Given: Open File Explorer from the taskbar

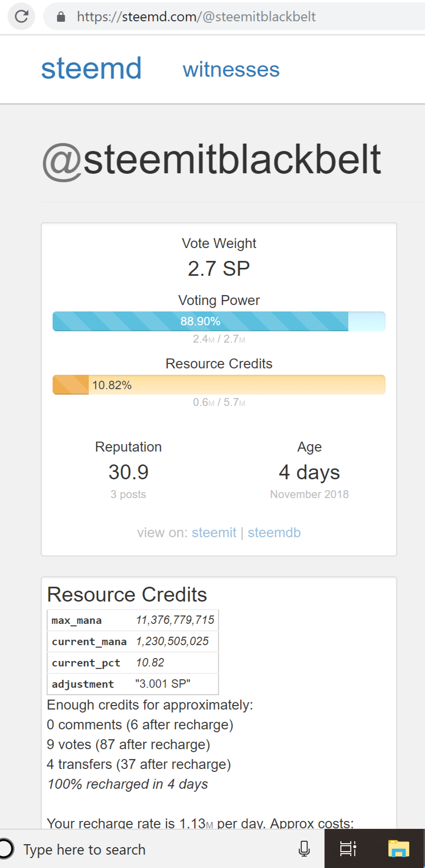Looking at the screenshot, I should click(x=398, y=849).
